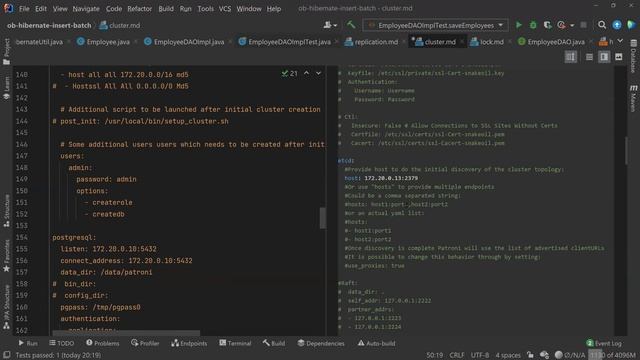Stop the running process (square icon)
The image size is (640, 360).
[x=584, y=25]
